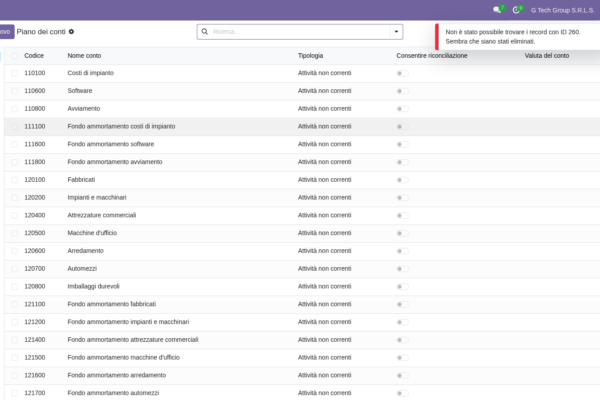Click Tipologia cell of account 120200
The height and width of the screenshot is (400, 600).
pos(324,198)
